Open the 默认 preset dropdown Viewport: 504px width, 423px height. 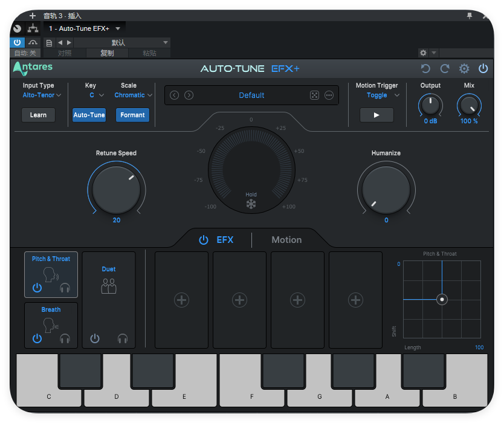(x=122, y=42)
